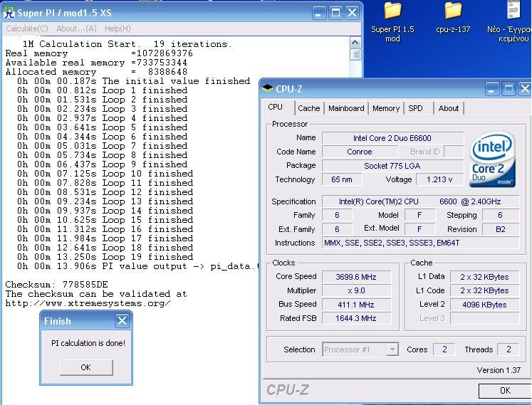Image resolution: width=532 pixels, height=405 pixels.
Task: Switch to the Memory tab in CPU-Z
Action: [386, 108]
